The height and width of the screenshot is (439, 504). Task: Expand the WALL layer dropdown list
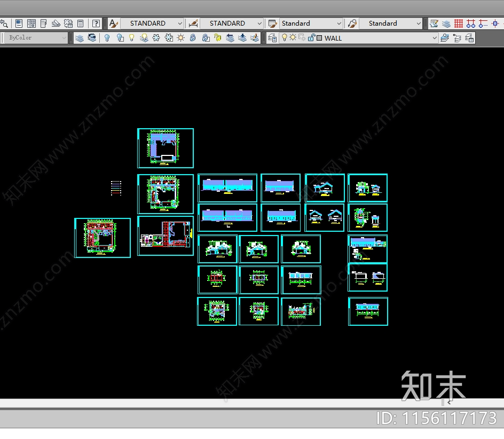point(435,38)
